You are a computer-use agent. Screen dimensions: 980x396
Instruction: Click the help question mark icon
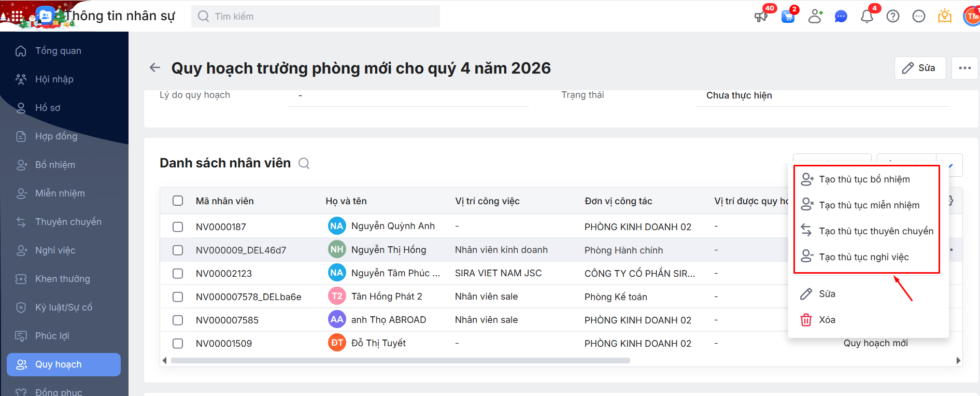(x=892, y=17)
